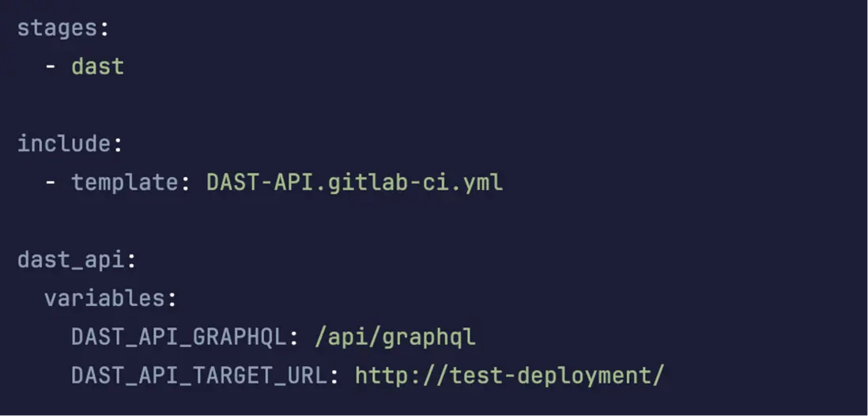868x416 pixels.
Task: Click the colon after "dast_api"
Action: (130, 261)
